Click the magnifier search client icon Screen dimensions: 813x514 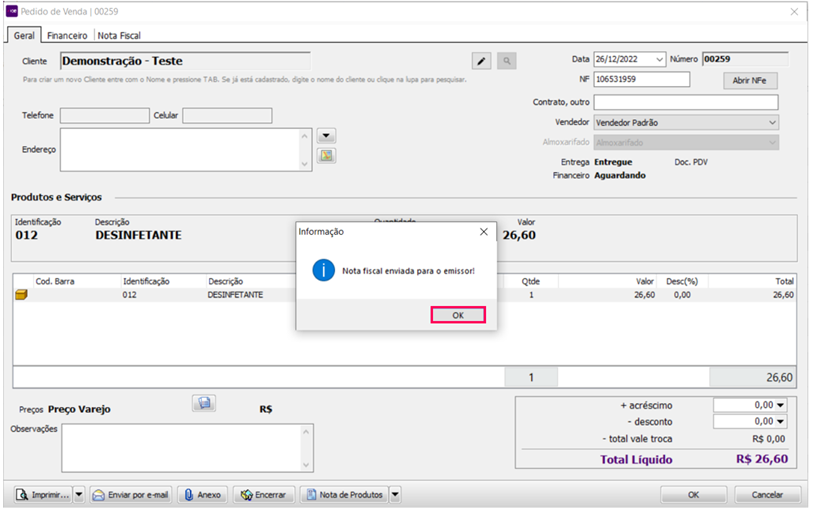coord(507,61)
